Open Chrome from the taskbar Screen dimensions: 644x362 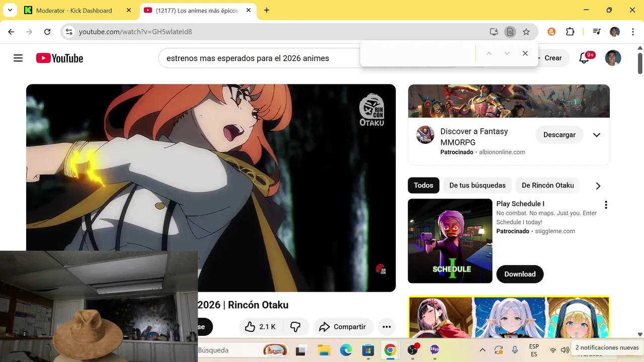point(390,350)
